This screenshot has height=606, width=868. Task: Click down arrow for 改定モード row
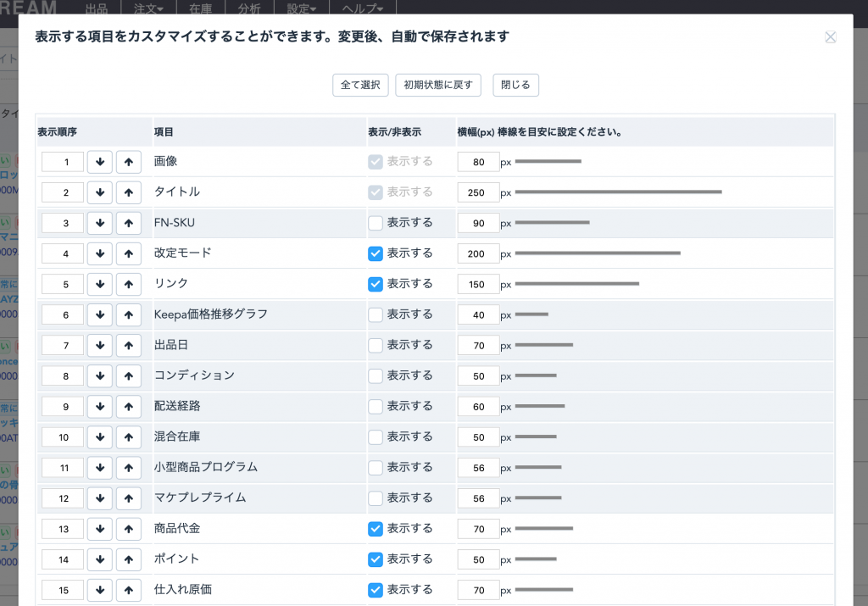point(100,254)
